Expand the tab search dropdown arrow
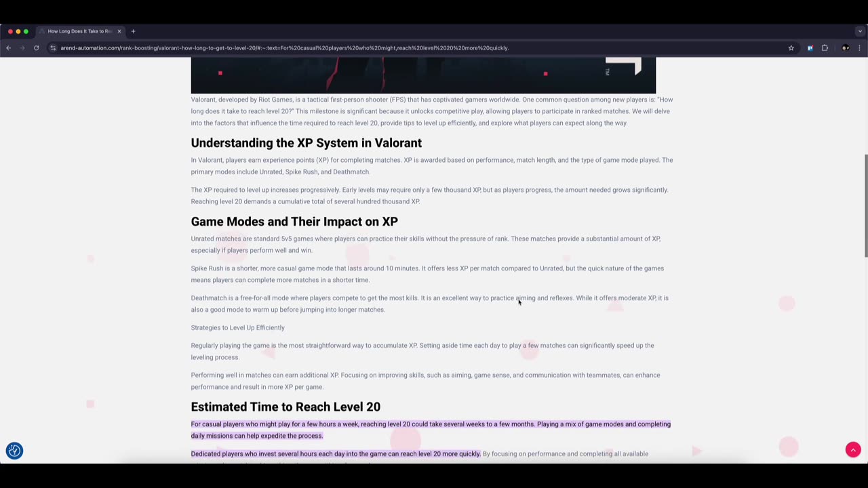868x488 pixels. tap(860, 31)
